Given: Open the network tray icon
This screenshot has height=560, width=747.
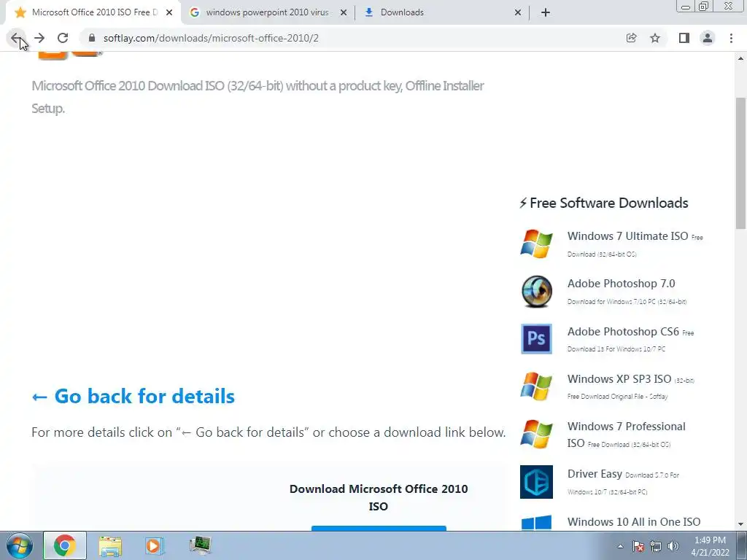Looking at the screenshot, I should click(656, 546).
